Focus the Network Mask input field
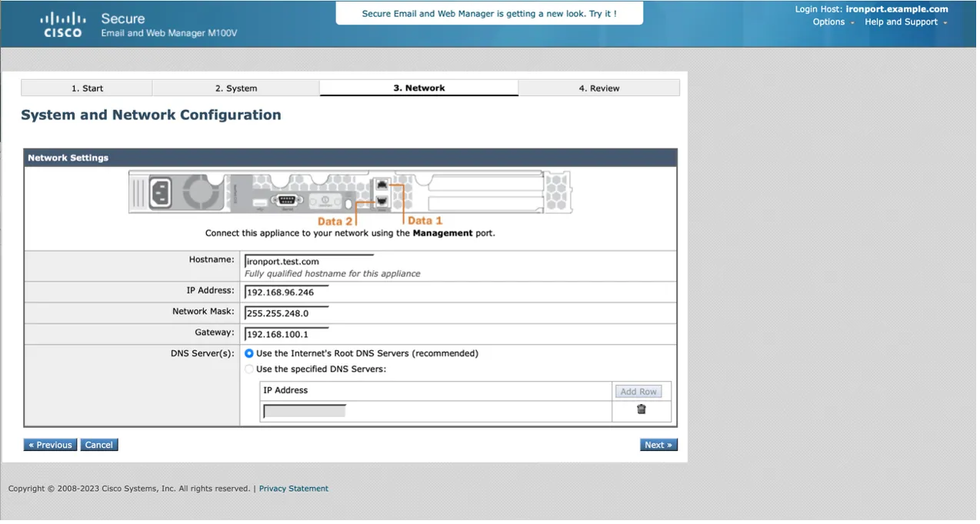Viewport: 980px width, 524px height. tap(286, 313)
